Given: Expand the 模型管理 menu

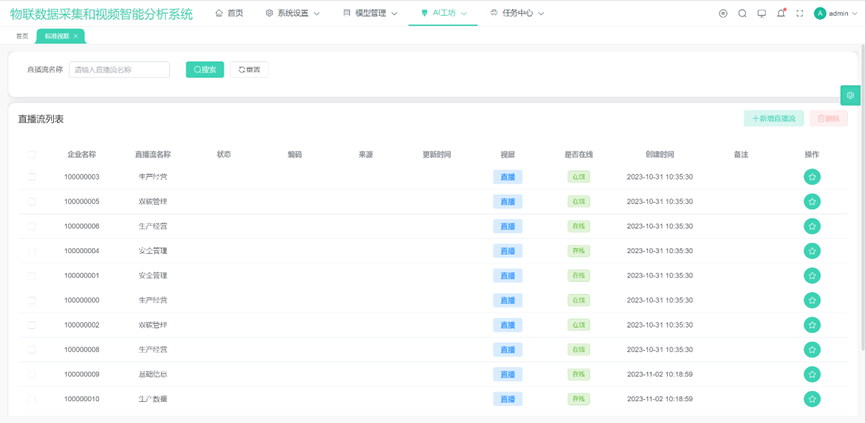Looking at the screenshot, I should 370,13.
